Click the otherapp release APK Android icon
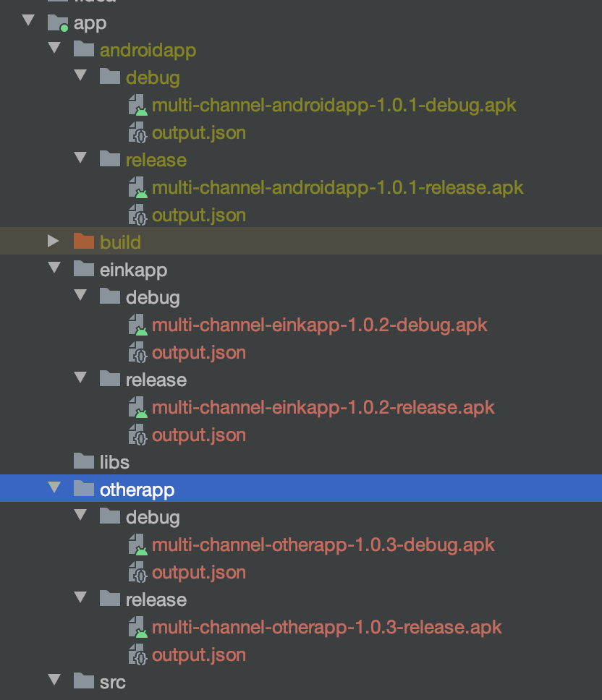 pyautogui.click(x=138, y=627)
